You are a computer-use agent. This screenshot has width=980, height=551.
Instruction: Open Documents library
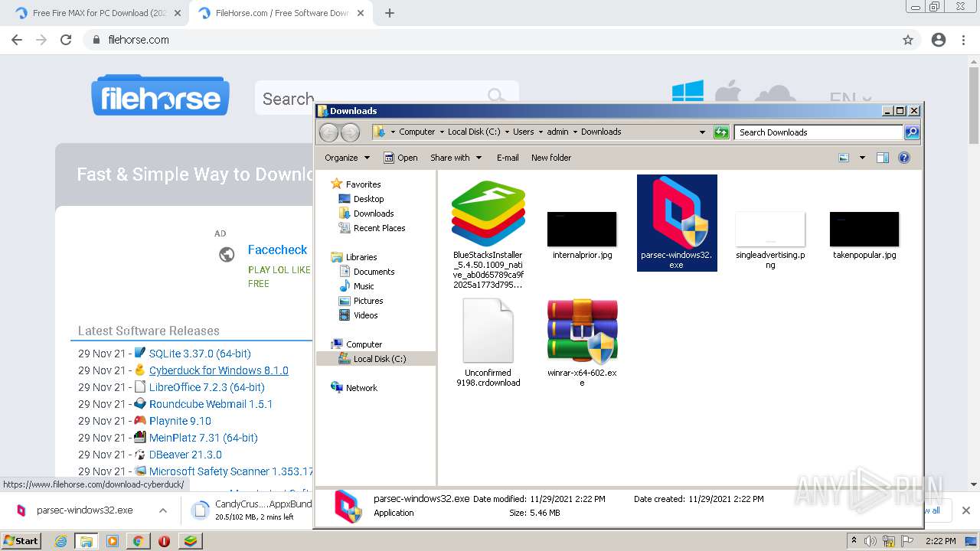(374, 272)
